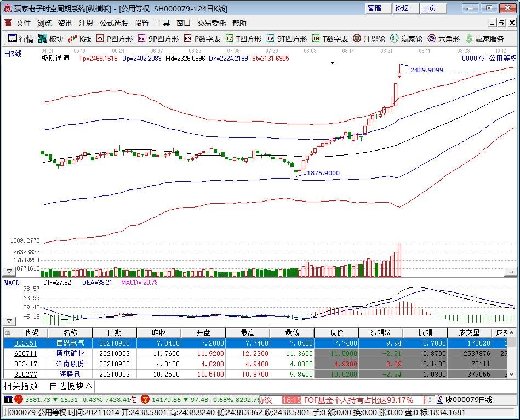The height and width of the screenshot is (420, 520).
Task: Open the 板块 sector toolbar icon
Action: (x=51, y=39)
